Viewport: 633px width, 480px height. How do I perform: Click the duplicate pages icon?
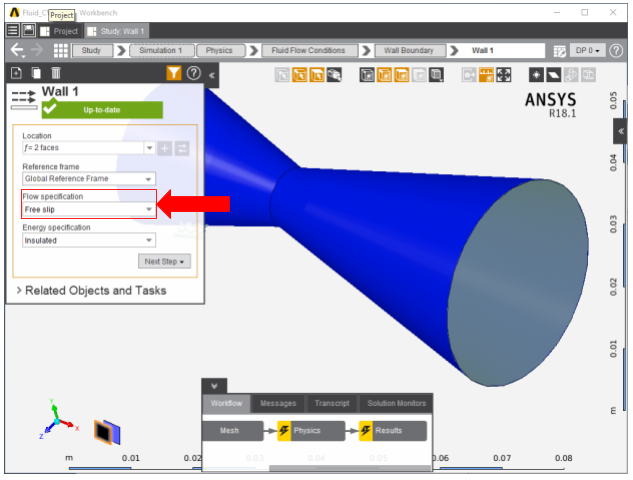click(x=36, y=73)
